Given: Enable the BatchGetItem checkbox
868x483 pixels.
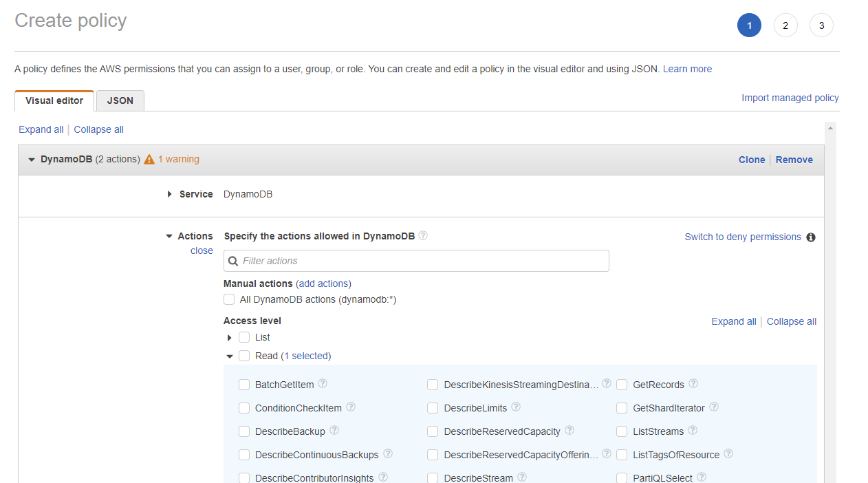Looking at the screenshot, I should tap(244, 385).
